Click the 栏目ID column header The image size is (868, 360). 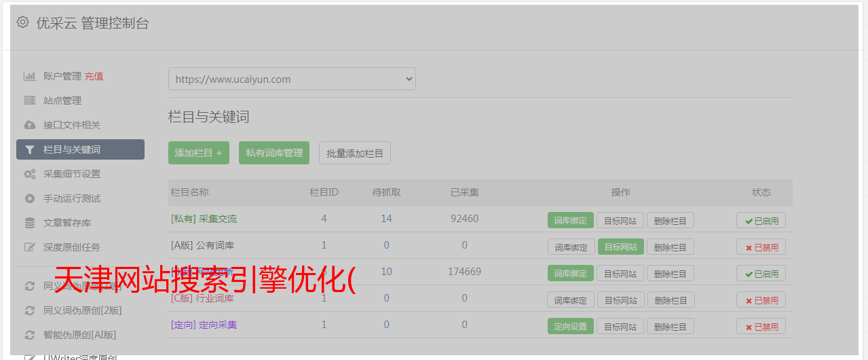[x=324, y=192]
